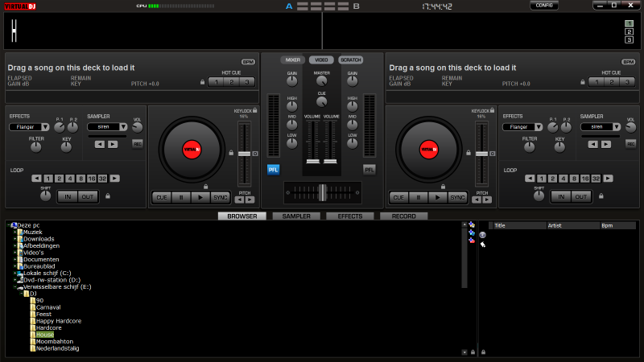Show the SCRATCH panel
Image resolution: width=644 pixels, height=362 pixels.
point(350,60)
